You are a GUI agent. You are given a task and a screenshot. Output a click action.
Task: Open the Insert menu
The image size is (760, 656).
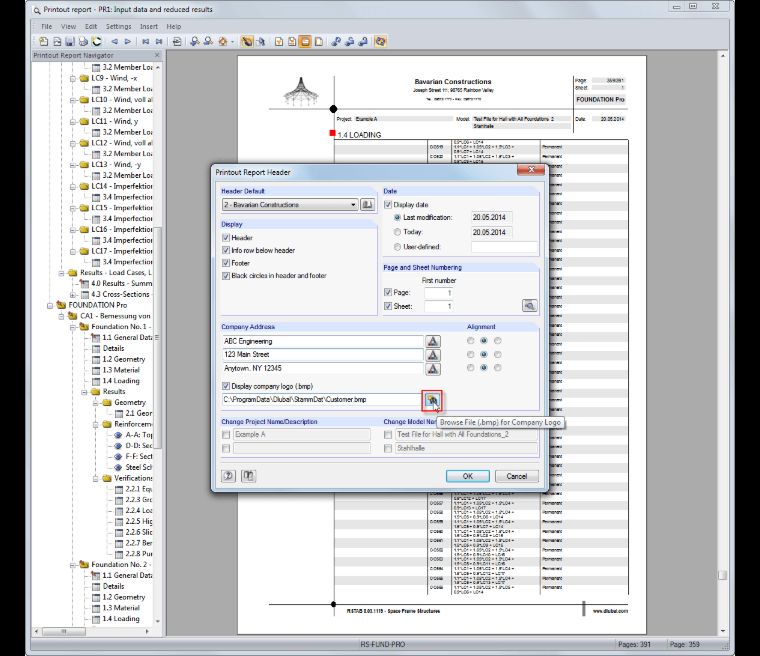point(149,27)
